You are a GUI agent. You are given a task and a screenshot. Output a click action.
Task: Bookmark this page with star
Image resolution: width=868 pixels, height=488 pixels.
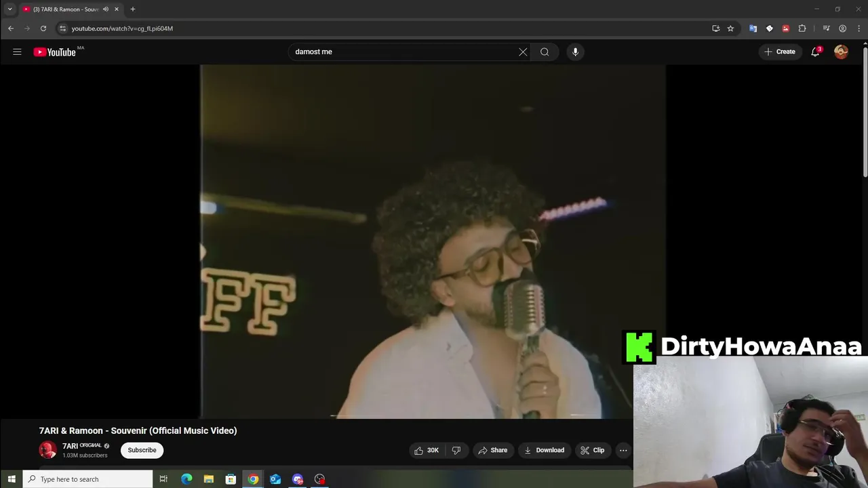tap(730, 28)
